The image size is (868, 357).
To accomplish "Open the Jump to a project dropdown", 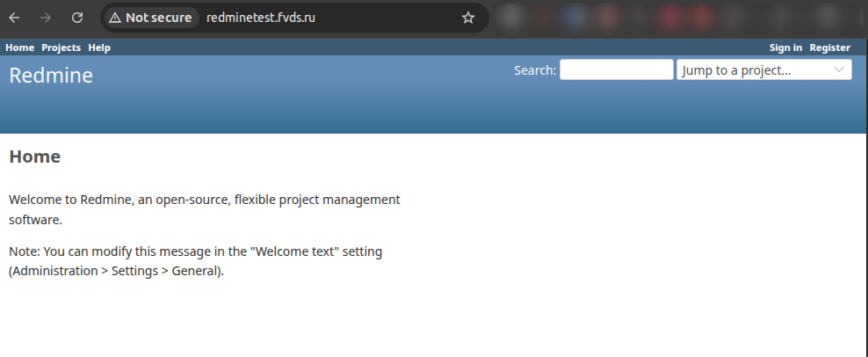I will pyautogui.click(x=754, y=70).
